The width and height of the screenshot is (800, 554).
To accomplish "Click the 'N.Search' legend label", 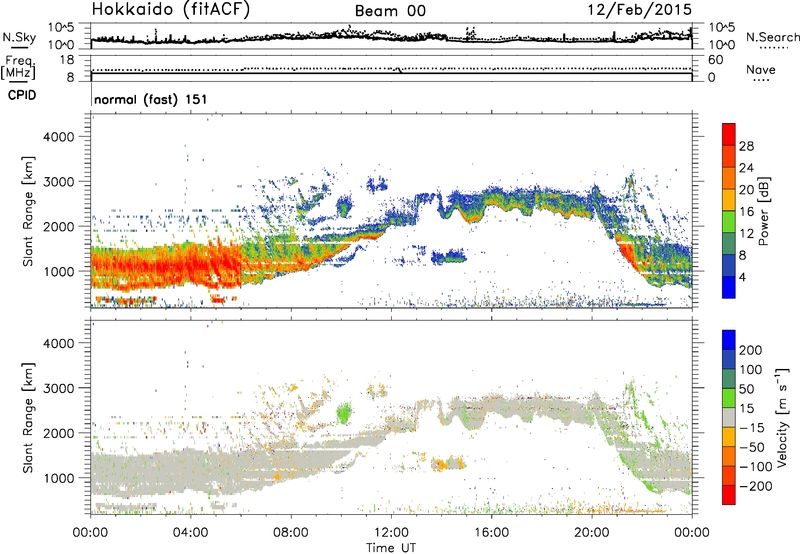I will (772, 37).
